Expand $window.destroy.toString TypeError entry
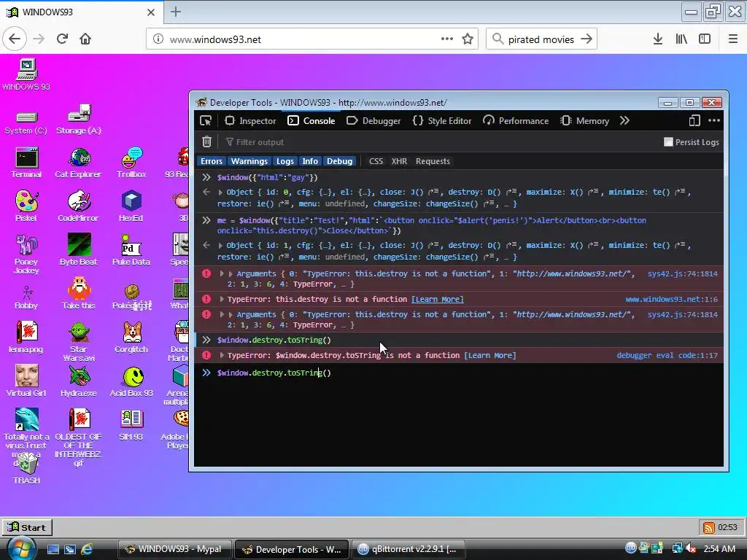This screenshot has width=747, height=560. pyautogui.click(x=222, y=355)
